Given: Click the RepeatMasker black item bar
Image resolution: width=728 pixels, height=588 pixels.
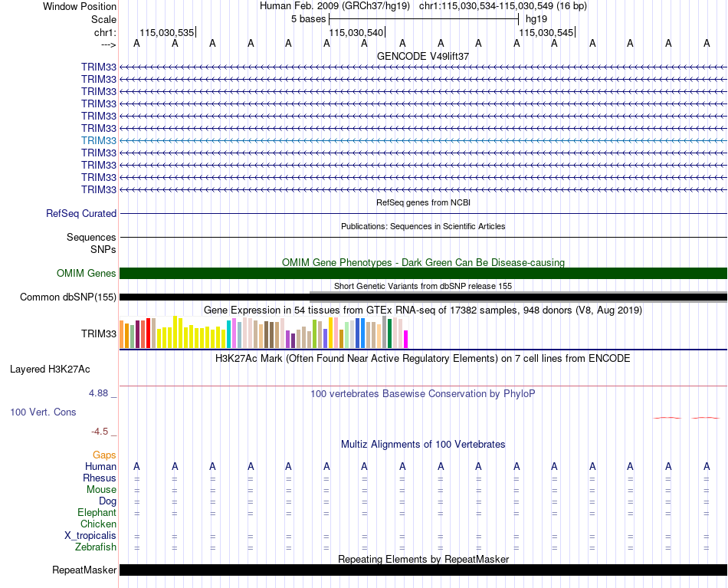Looking at the screenshot, I should (423, 570).
